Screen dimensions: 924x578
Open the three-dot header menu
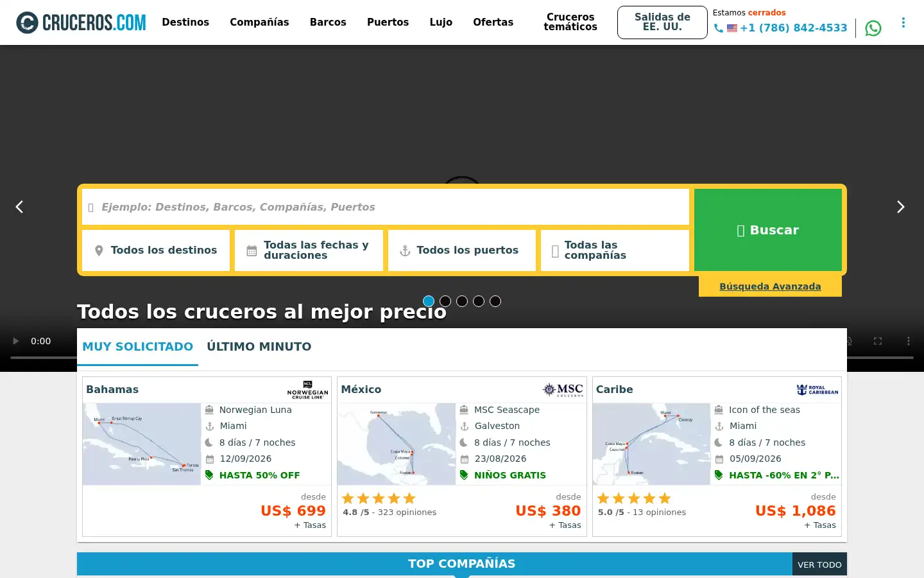pyautogui.click(x=903, y=22)
